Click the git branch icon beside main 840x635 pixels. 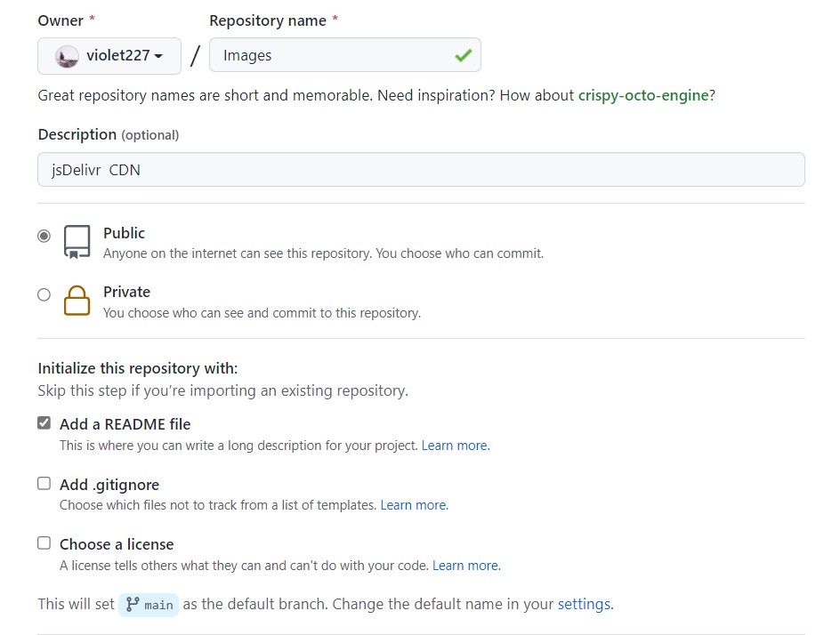133,605
